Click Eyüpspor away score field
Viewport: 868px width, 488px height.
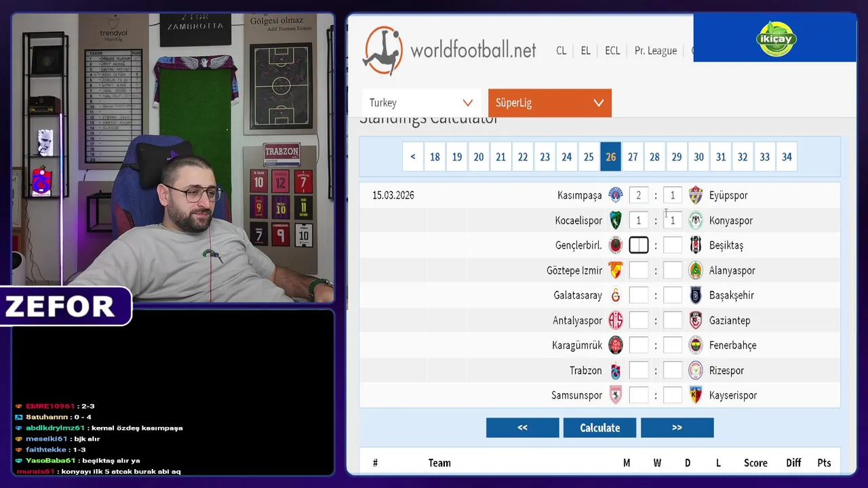pyautogui.click(x=673, y=195)
